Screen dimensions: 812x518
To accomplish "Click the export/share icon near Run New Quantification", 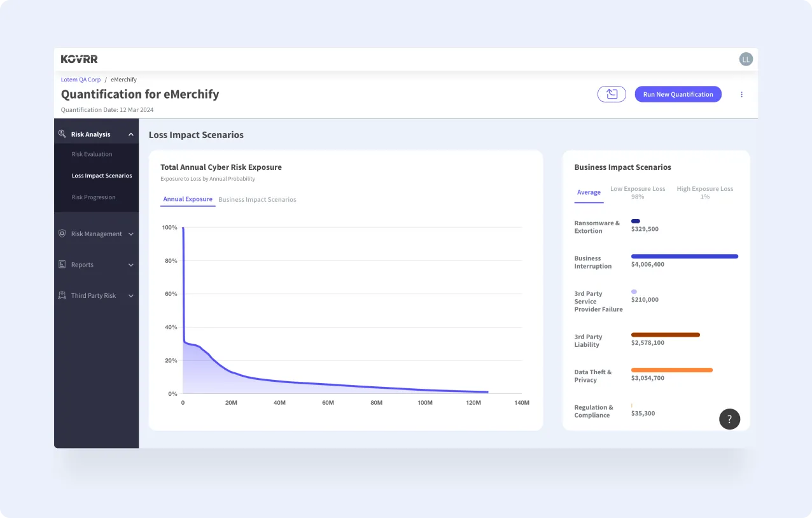I will coord(612,94).
